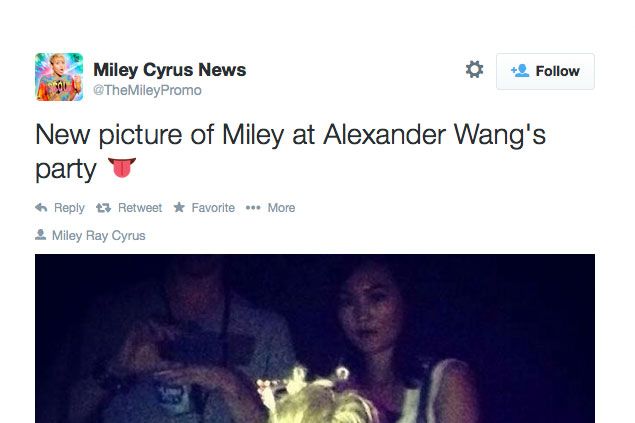Image resolution: width=635 pixels, height=423 pixels.
Task: Open the gear settings dropdown
Action: coord(474,69)
